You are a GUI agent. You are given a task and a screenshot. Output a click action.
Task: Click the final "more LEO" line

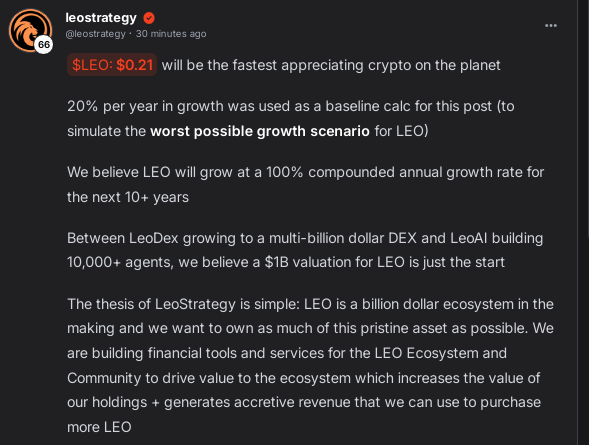click(99, 427)
